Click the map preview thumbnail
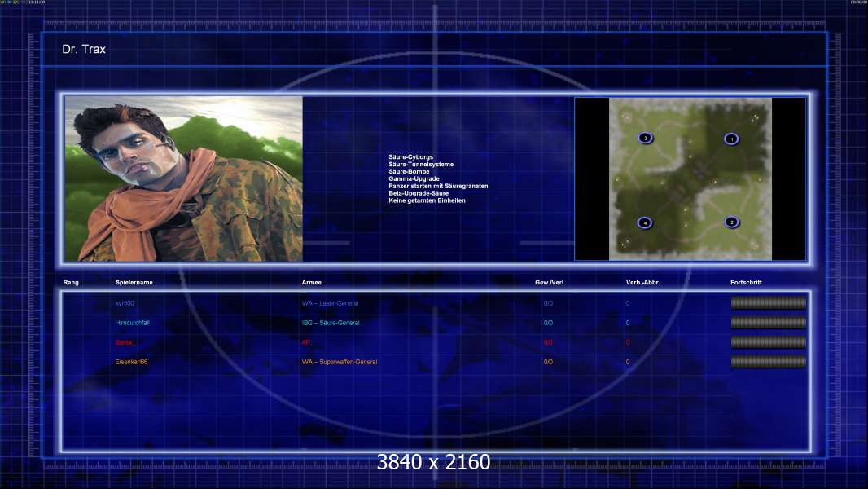This screenshot has height=489, width=868. (x=690, y=178)
